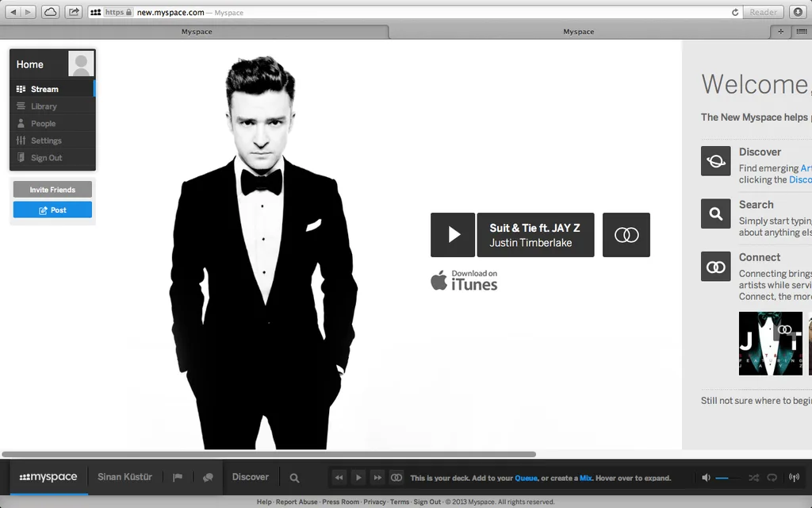Mute audio with the speaker icon
The width and height of the screenshot is (812, 508).
[x=705, y=477]
